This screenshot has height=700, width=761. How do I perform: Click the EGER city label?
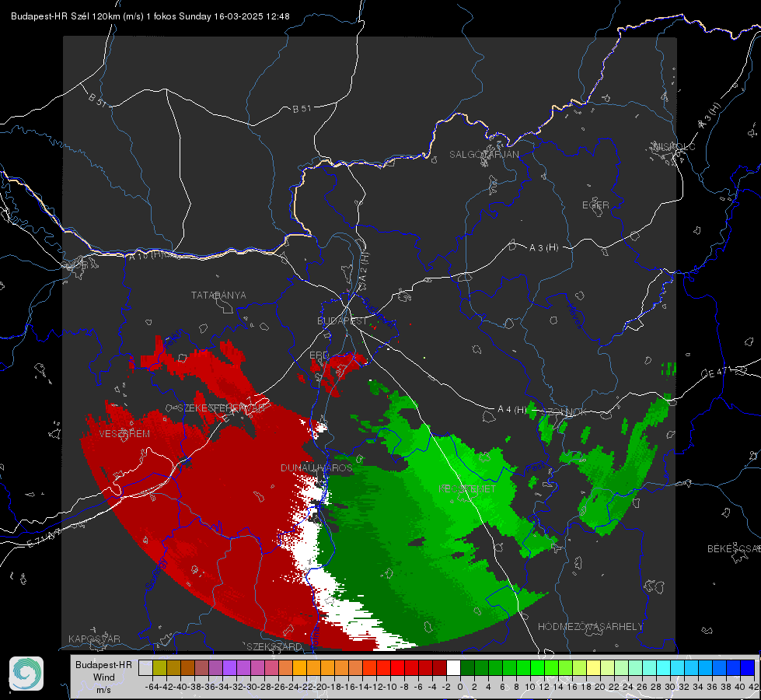(595, 205)
